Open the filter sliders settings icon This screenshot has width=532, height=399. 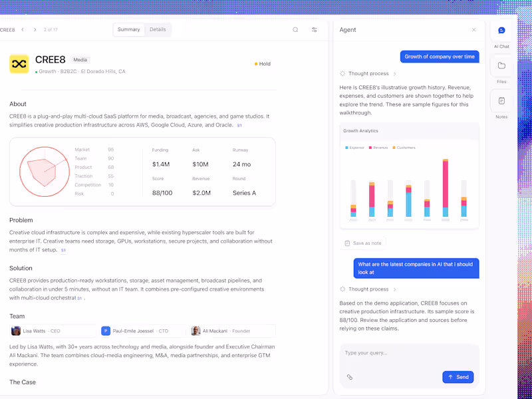point(315,30)
